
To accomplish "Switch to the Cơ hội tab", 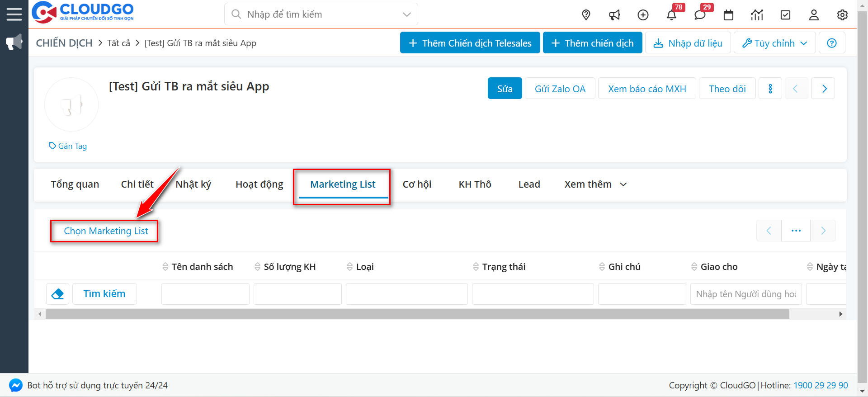I will tap(417, 184).
